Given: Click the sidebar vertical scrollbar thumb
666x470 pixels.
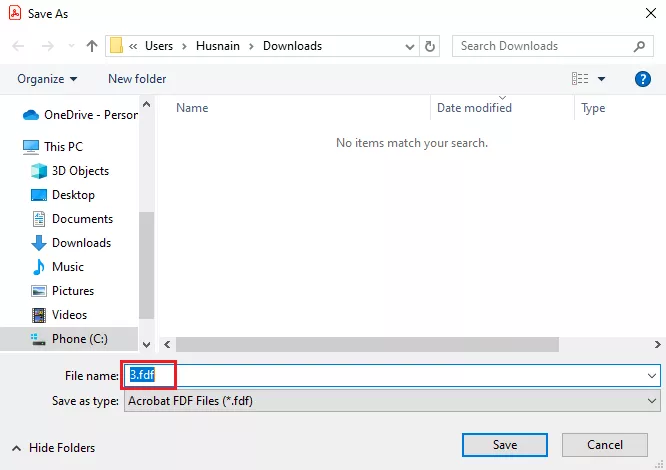Looking at the screenshot, I should coord(147,265).
